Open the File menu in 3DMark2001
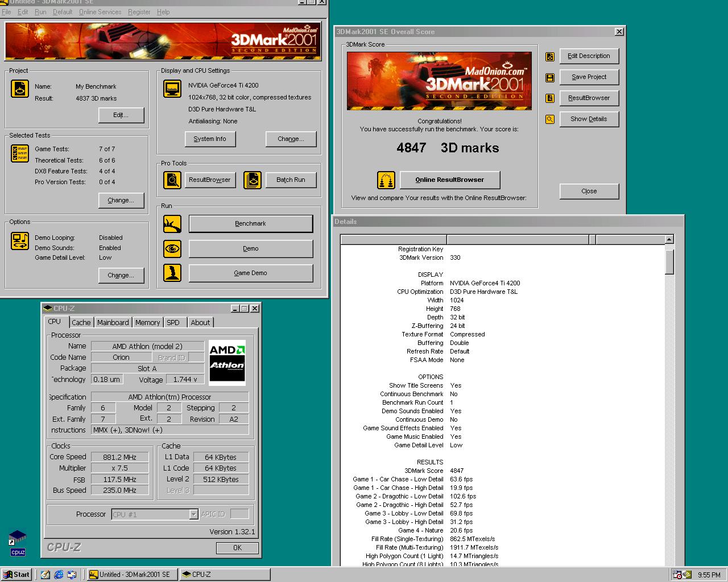The width and height of the screenshot is (728, 582). (x=6, y=12)
